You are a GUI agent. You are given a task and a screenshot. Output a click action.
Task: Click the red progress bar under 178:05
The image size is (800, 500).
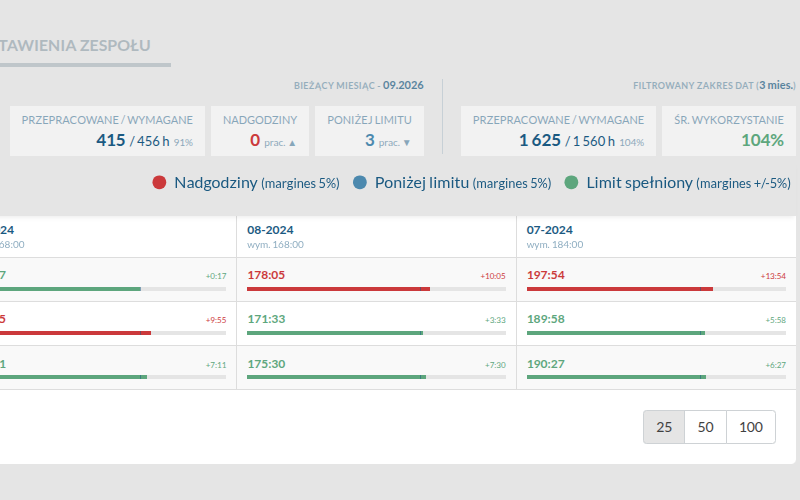338,289
